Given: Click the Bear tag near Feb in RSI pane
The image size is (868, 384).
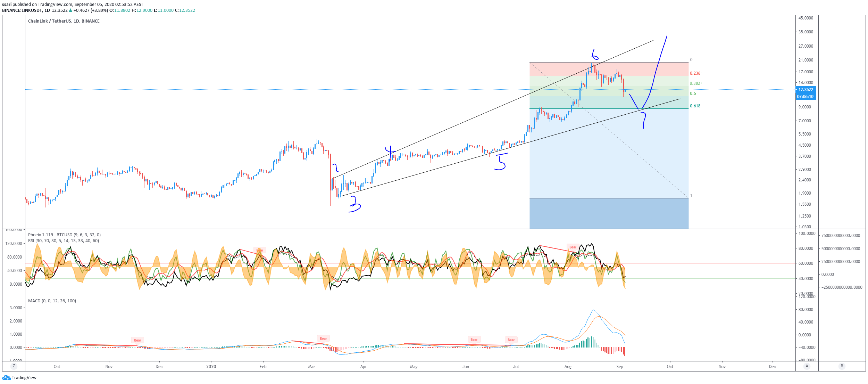Looking at the screenshot, I should point(260,250).
